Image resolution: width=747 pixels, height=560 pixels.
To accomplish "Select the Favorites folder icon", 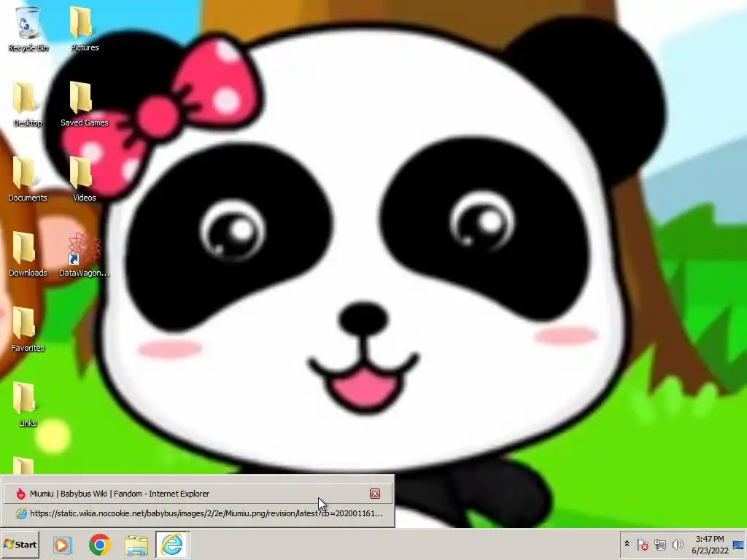I will [x=27, y=330].
